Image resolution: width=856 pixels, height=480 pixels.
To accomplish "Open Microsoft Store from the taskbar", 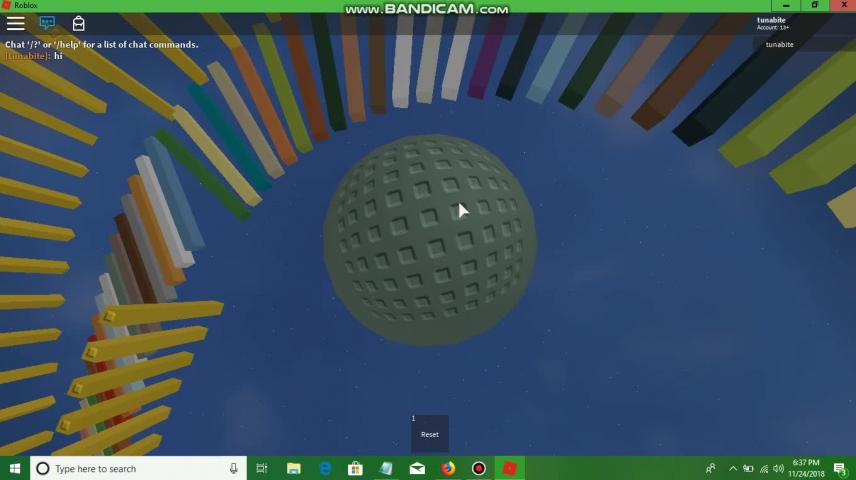I will pyautogui.click(x=355, y=469).
